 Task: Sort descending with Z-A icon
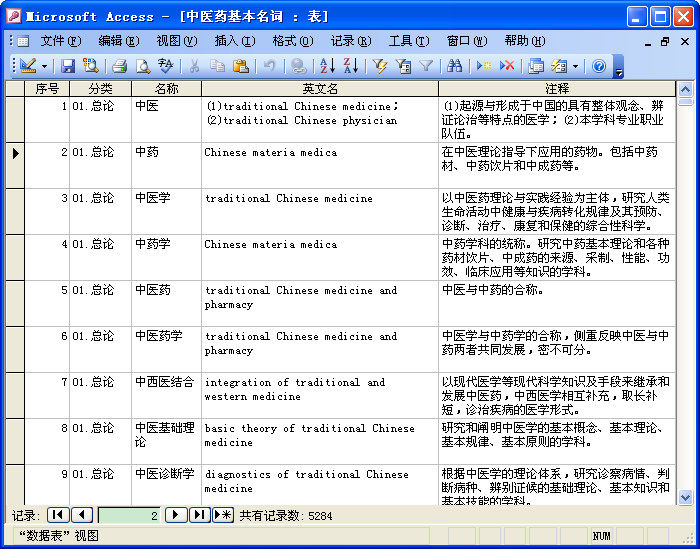351,66
